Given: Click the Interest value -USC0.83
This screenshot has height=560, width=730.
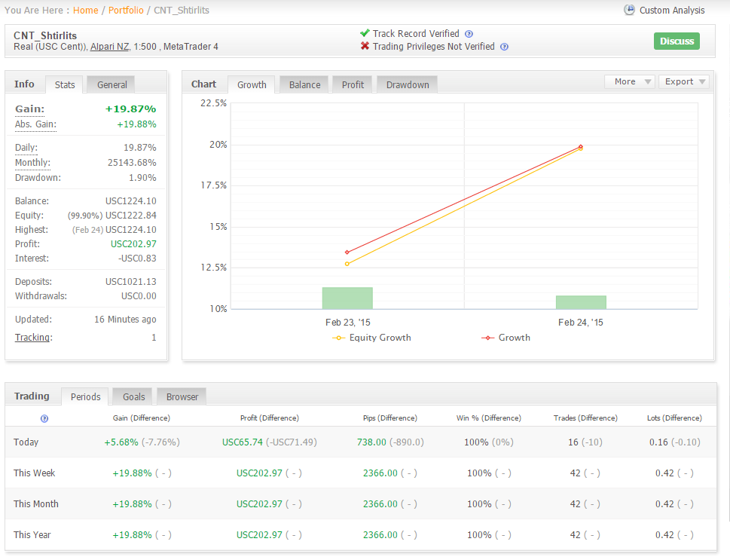Looking at the screenshot, I should [137, 259].
